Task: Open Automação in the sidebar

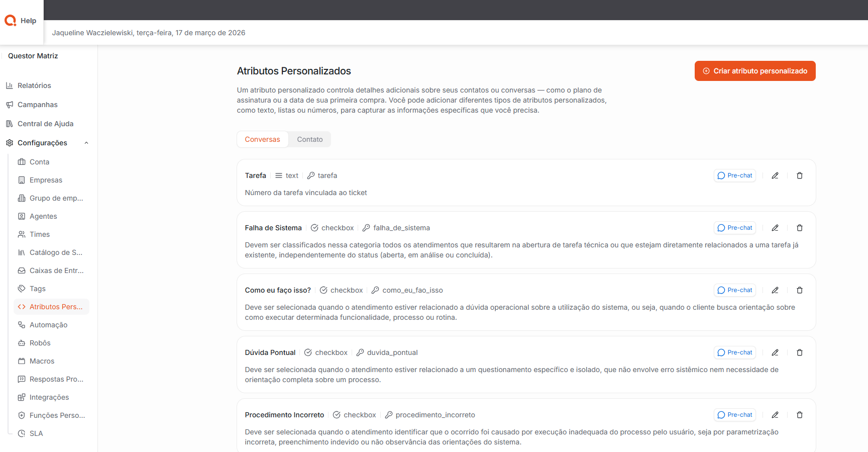Action: click(x=48, y=325)
